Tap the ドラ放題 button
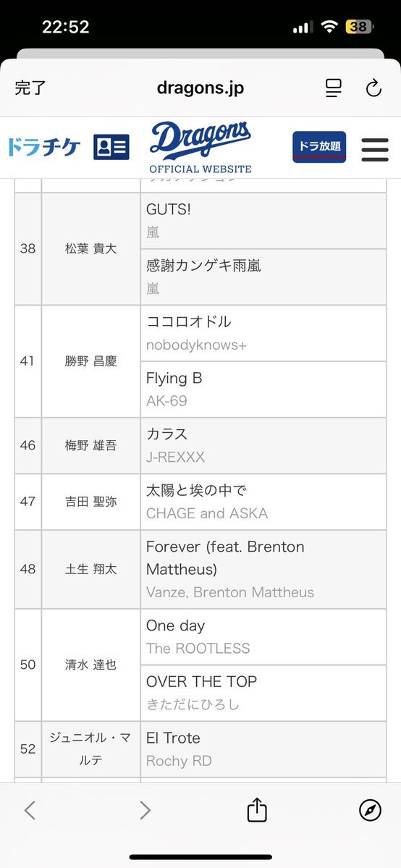This screenshot has height=868, width=401. coord(320,147)
